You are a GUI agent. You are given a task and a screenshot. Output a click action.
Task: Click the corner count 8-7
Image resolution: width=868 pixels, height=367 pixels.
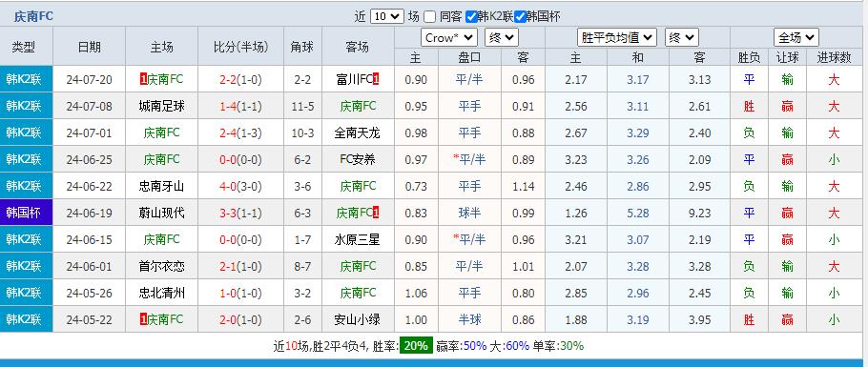(x=302, y=266)
